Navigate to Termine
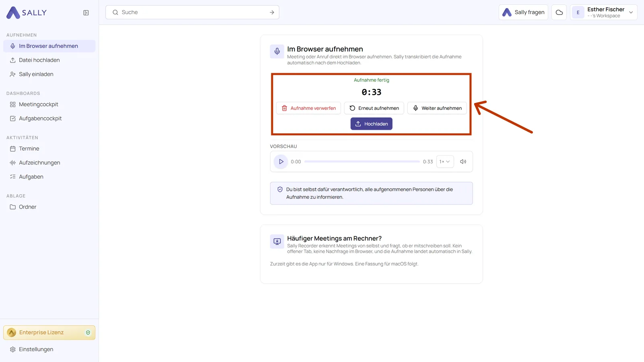 coord(49,148)
